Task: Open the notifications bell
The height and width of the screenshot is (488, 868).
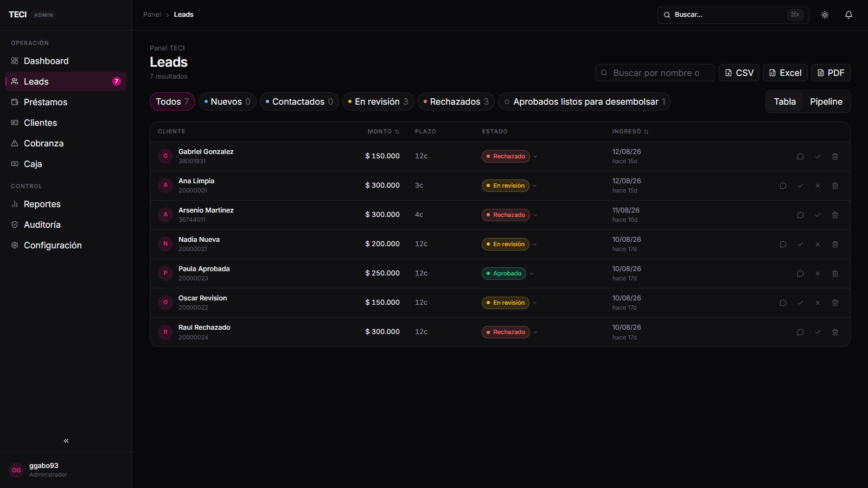Action: coord(848,15)
